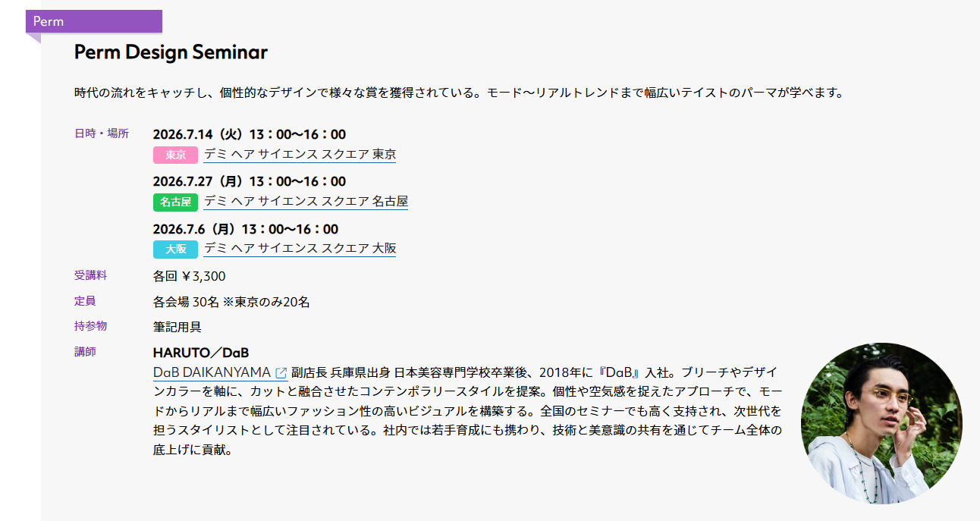The image size is (980, 521).
Task: Click the external link icon beside DaB DAIKANYAMA
Action: click(281, 372)
